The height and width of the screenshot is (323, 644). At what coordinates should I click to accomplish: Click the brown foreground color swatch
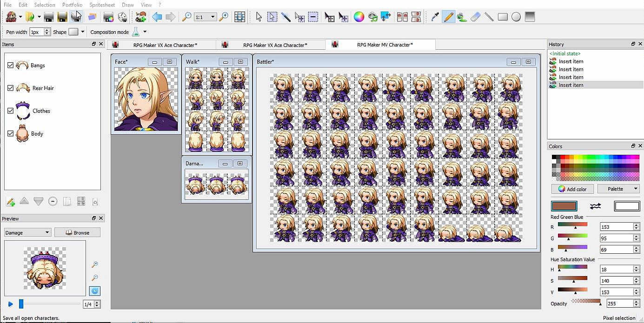[564, 206]
